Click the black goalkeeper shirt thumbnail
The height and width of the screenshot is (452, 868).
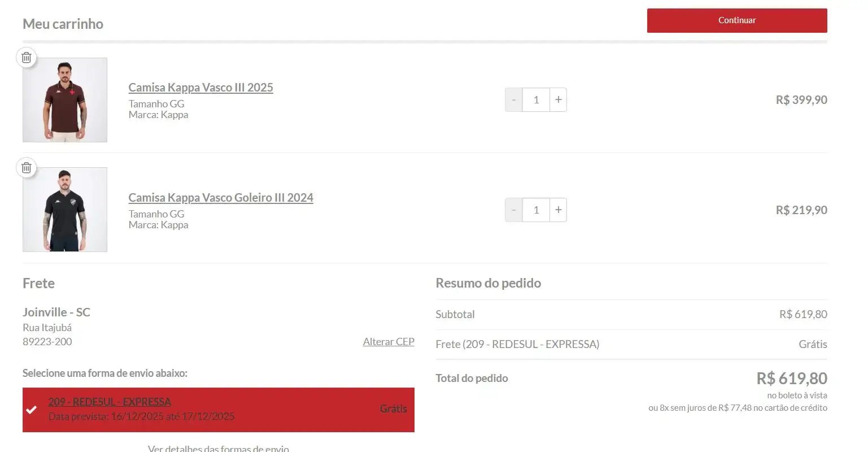[65, 210]
